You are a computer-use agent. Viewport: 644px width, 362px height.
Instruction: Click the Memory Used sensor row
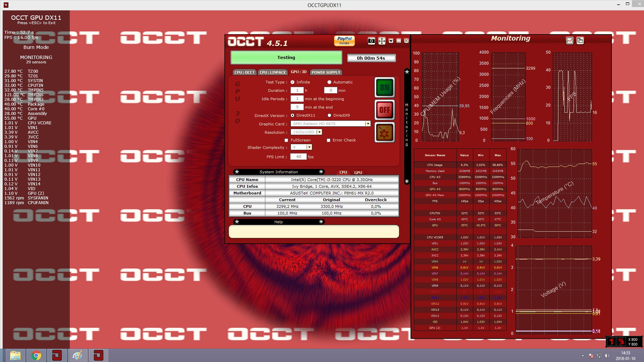tap(460, 171)
